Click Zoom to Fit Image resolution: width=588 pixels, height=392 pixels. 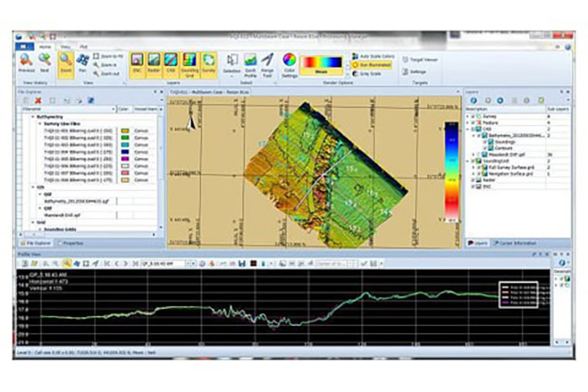coord(108,56)
